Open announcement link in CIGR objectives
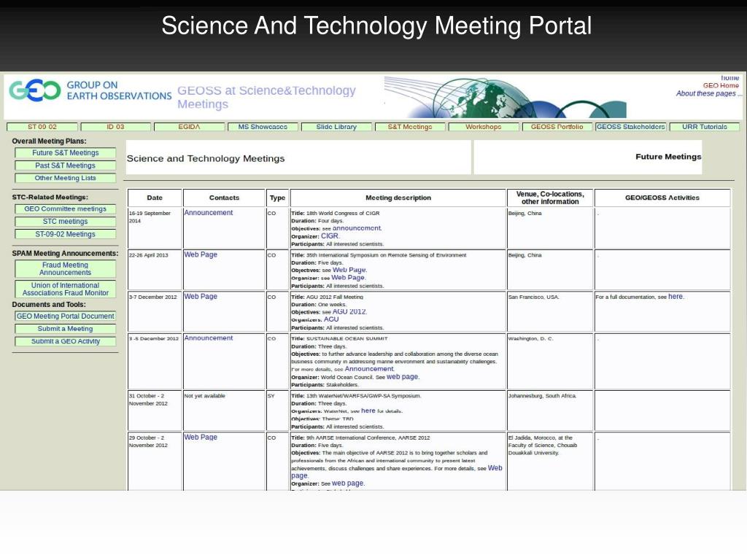The height and width of the screenshot is (560, 747). (357, 228)
